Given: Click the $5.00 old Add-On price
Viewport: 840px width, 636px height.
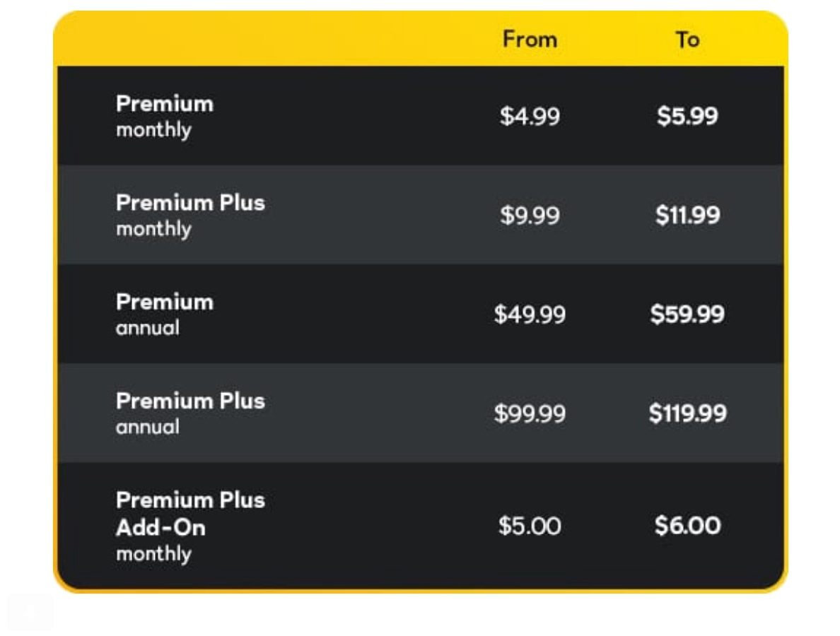Looking at the screenshot, I should coord(530,526).
